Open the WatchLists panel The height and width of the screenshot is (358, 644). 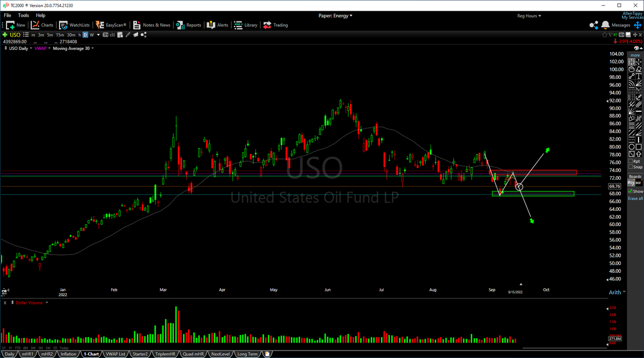tap(74, 25)
